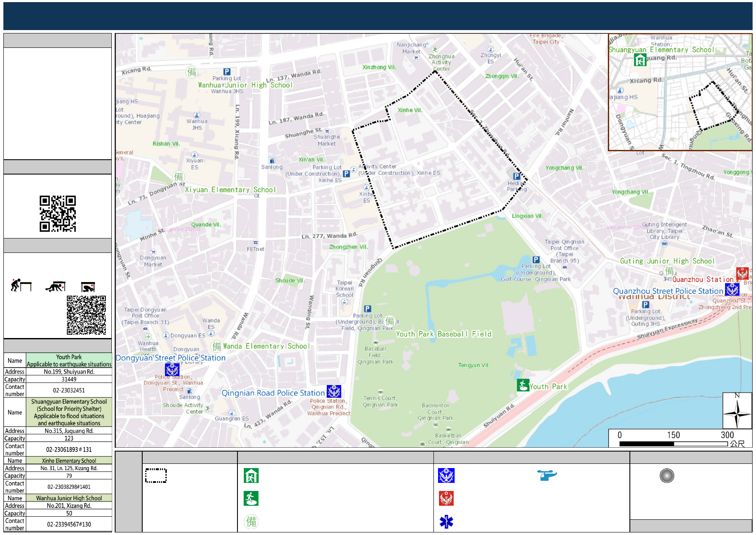Click the dashed boundary box legend symbol
The image size is (756, 535).
(x=156, y=476)
